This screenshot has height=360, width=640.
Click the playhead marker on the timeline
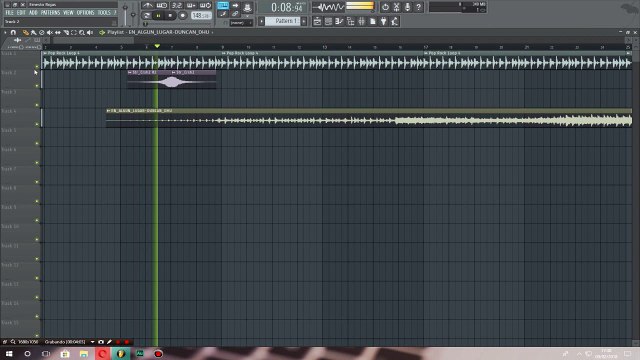click(x=157, y=46)
